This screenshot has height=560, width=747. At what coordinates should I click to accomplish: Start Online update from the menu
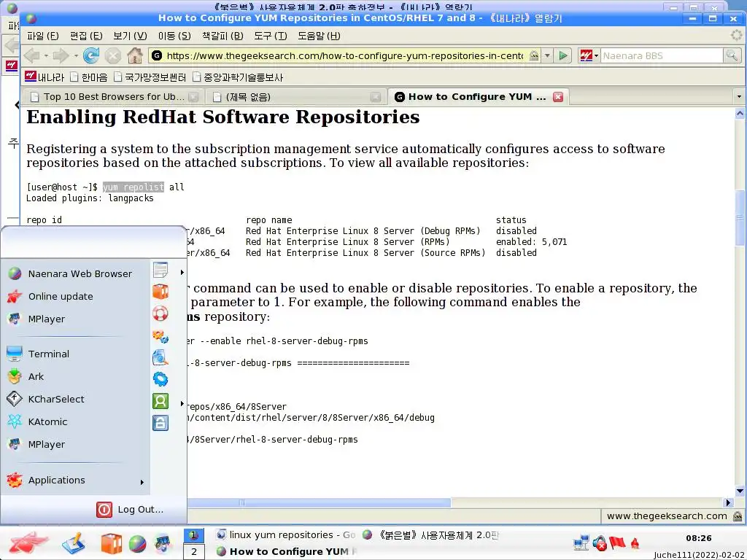75,296
